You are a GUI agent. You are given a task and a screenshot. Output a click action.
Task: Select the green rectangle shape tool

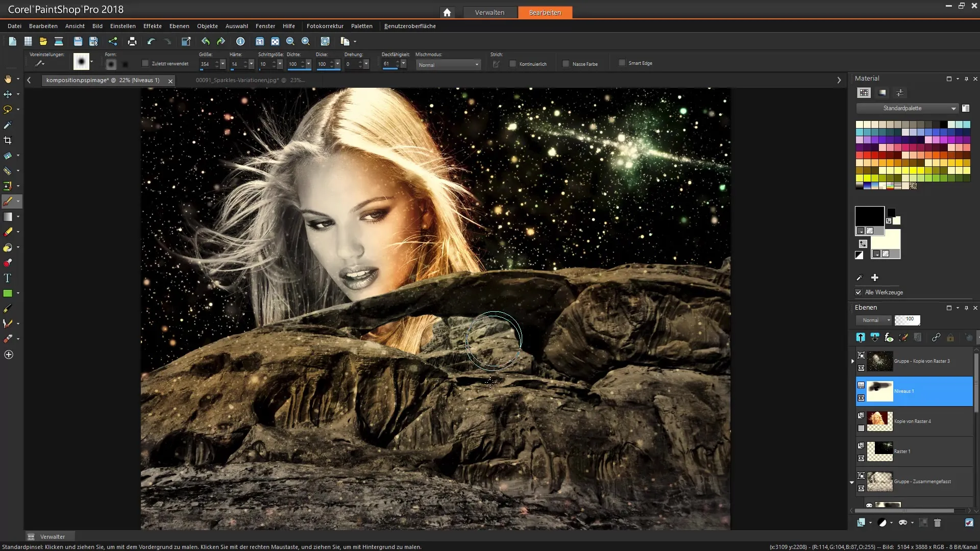pyautogui.click(x=8, y=293)
